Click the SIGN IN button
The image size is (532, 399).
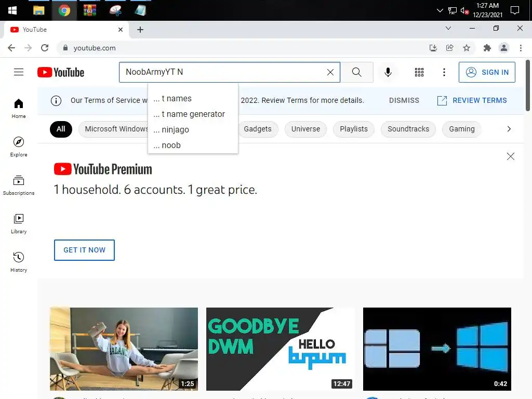486,72
